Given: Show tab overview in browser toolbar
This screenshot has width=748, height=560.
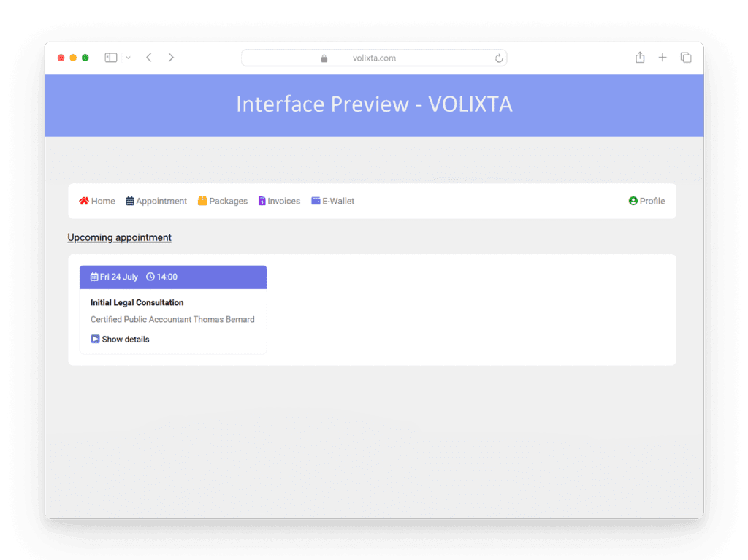Looking at the screenshot, I should coord(686,58).
